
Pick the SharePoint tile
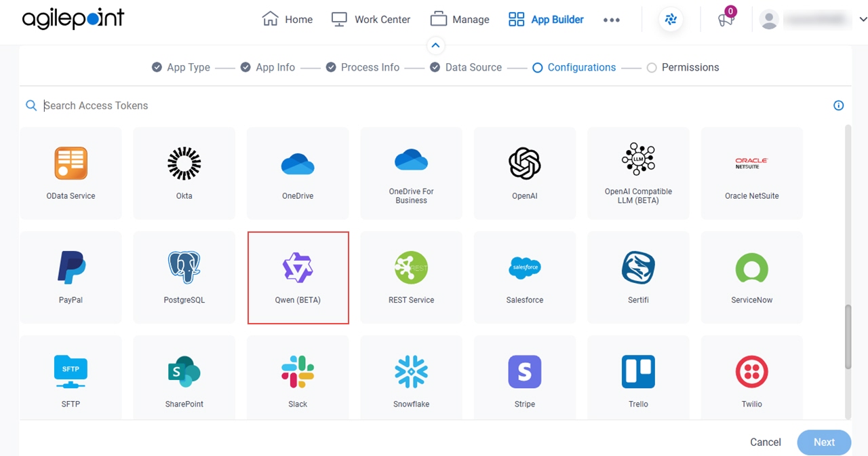(x=184, y=377)
